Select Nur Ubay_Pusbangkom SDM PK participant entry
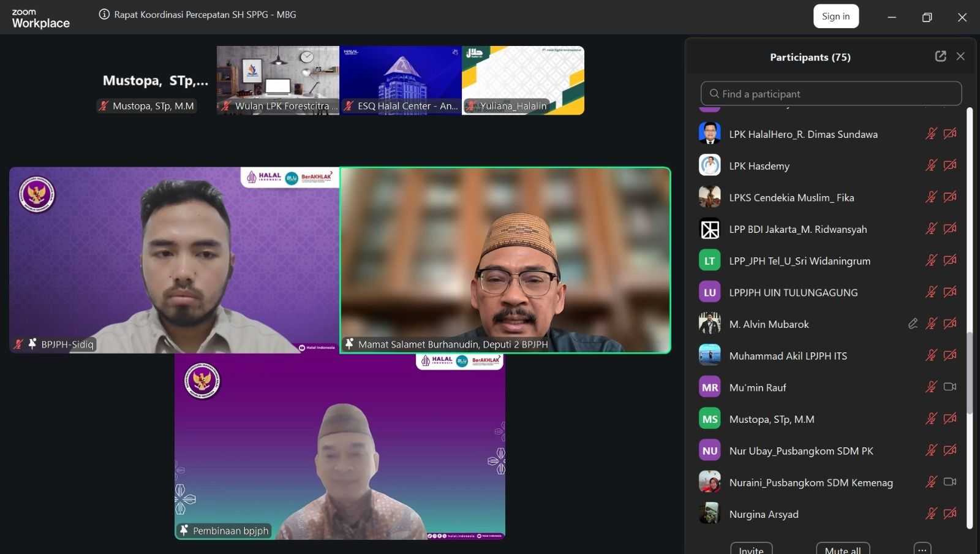980x554 pixels. point(801,451)
